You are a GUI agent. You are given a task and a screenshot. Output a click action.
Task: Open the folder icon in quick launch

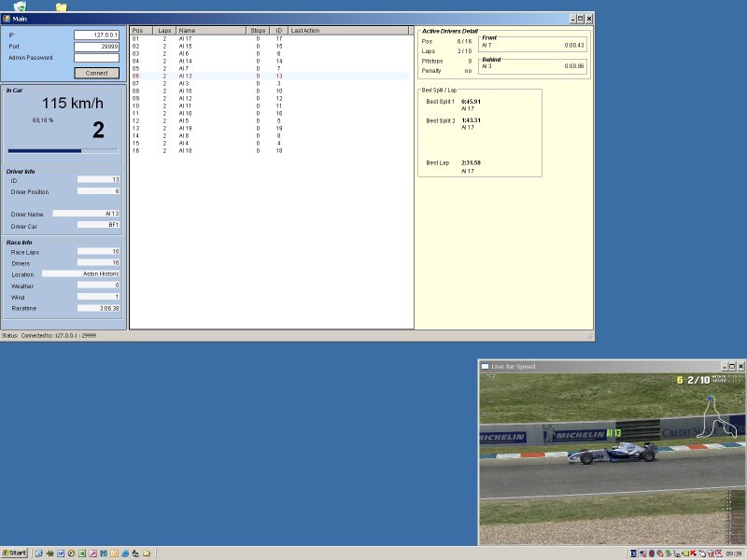coord(147,553)
